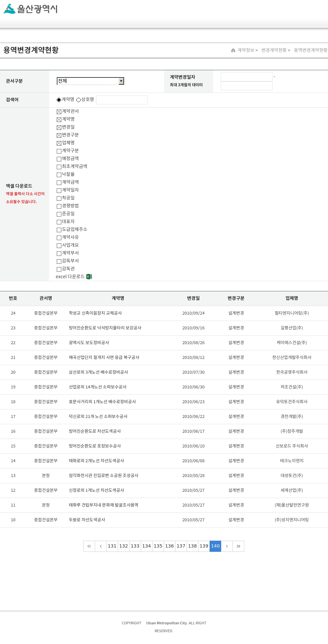Viewport: 328px width, 644px height.
Task: Go to next page arrow
Action: 227,546
